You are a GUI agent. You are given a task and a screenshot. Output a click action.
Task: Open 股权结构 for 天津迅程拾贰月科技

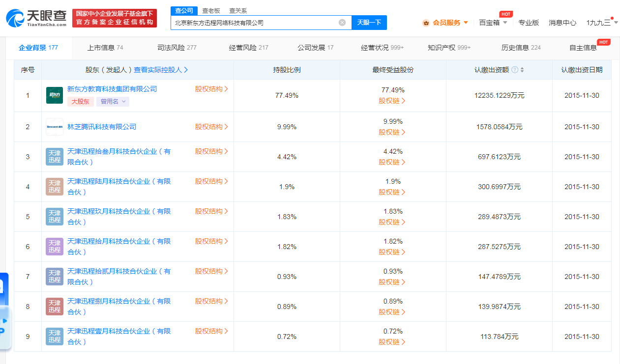[211, 271]
